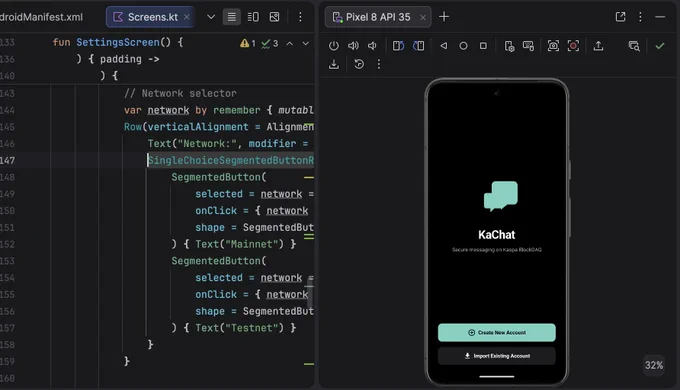Open the layout inspector search icon

click(x=634, y=46)
